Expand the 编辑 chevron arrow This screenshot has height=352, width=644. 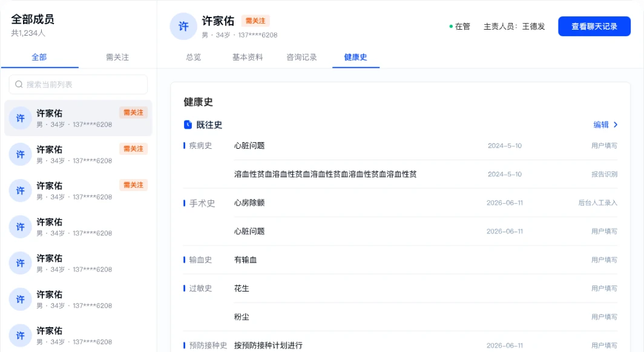tap(615, 125)
